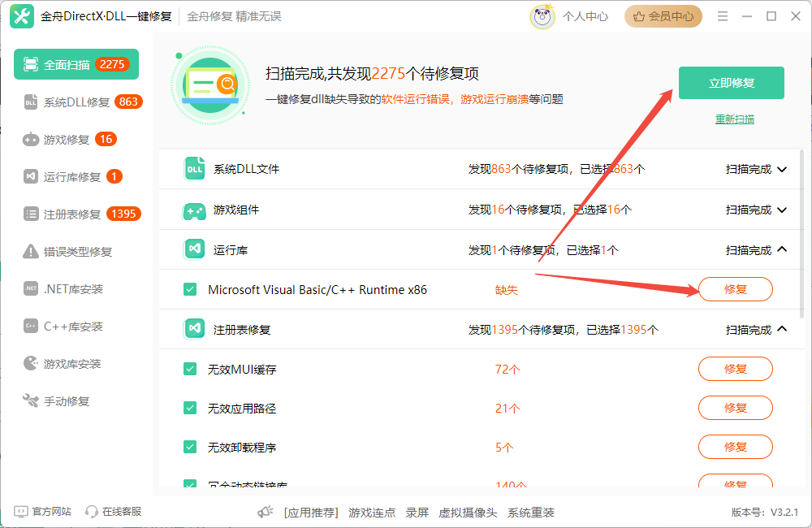The height and width of the screenshot is (528, 812).
Task: Click the scan illustration graphic
Action: (x=210, y=86)
